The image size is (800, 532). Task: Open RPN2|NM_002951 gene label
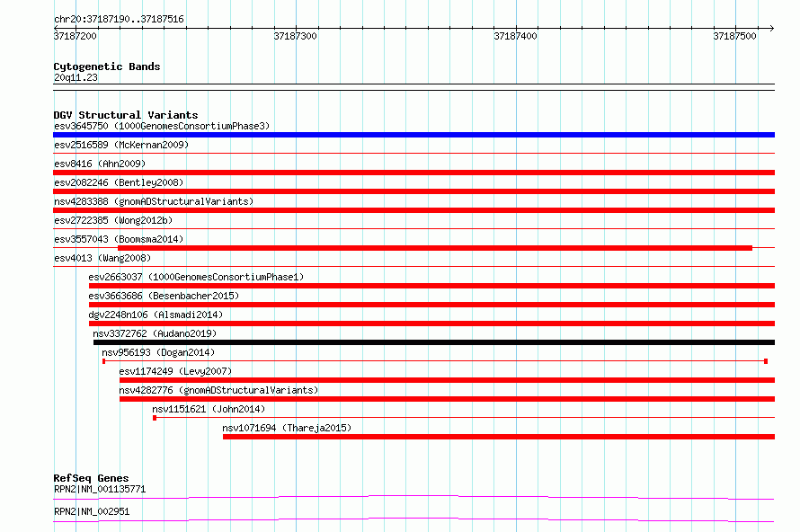tap(92, 511)
